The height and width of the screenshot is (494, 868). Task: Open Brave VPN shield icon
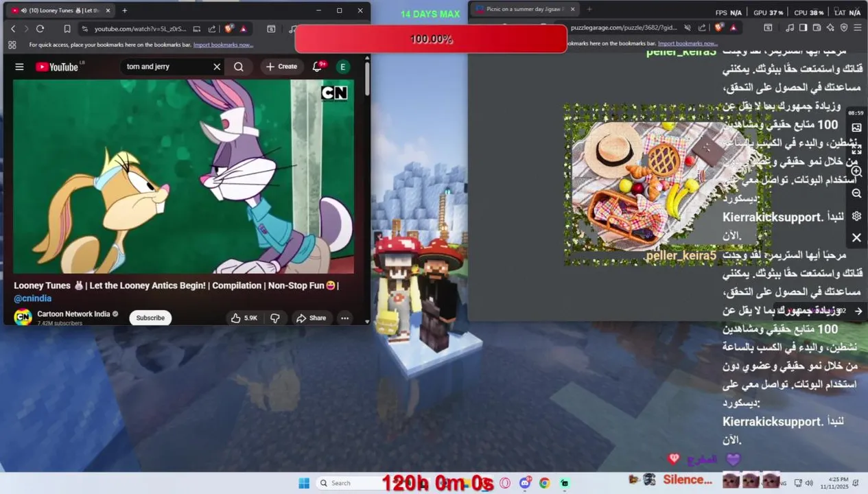coord(844,27)
